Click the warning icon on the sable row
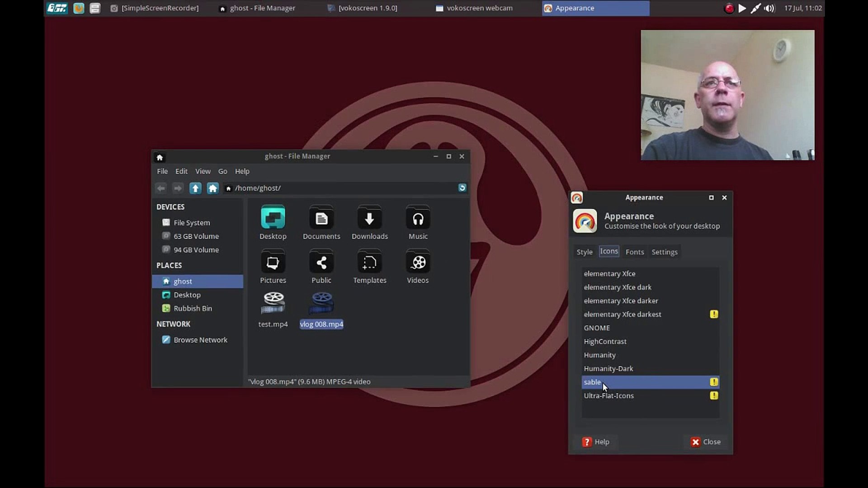Screen dimensions: 868x488 point(714,382)
